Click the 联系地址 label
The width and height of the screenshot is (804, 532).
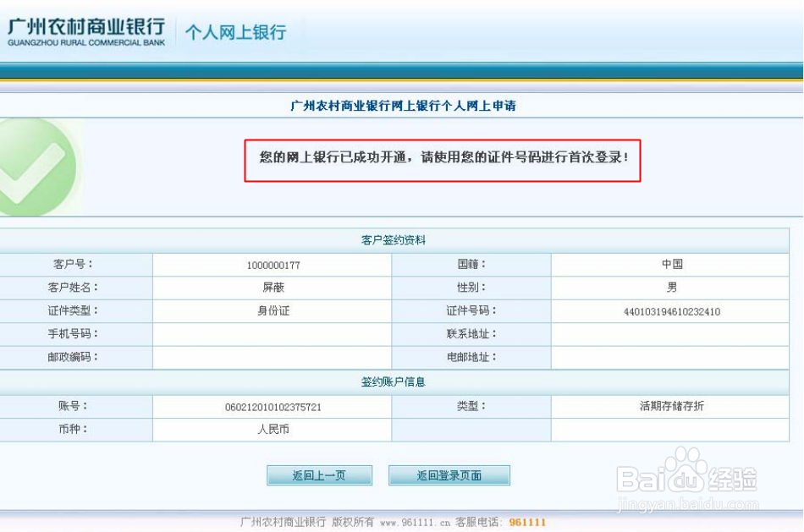coord(471,333)
